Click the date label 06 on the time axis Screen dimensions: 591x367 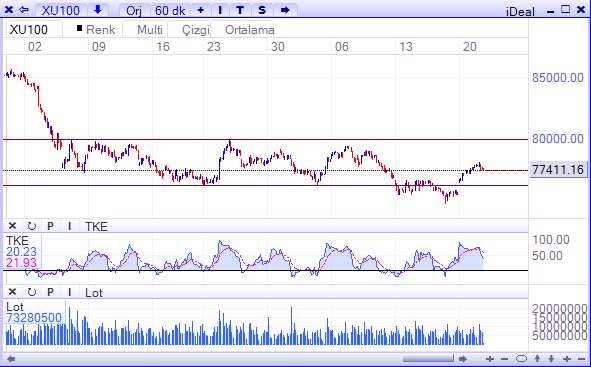tap(341, 47)
